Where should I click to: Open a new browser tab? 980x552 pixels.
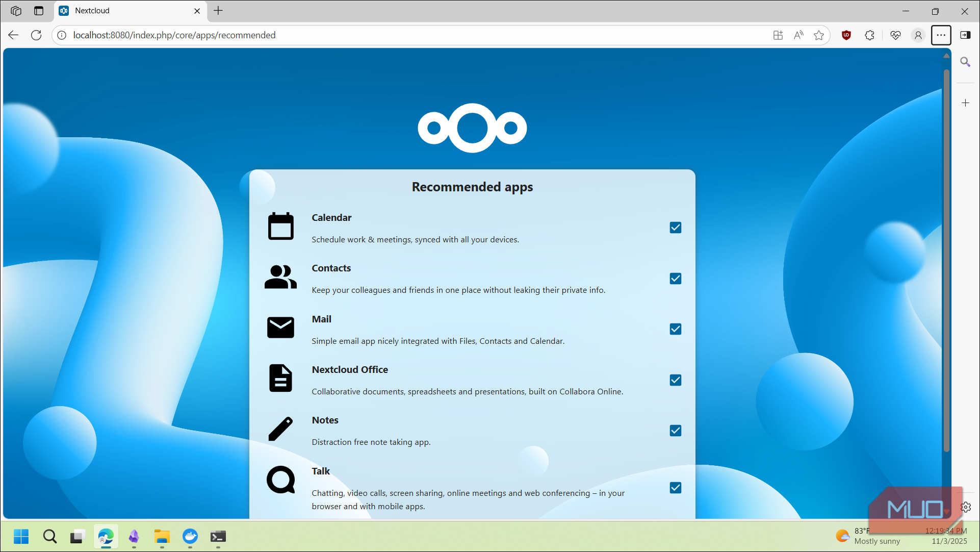pyautogui.click(x=218, y=11)
